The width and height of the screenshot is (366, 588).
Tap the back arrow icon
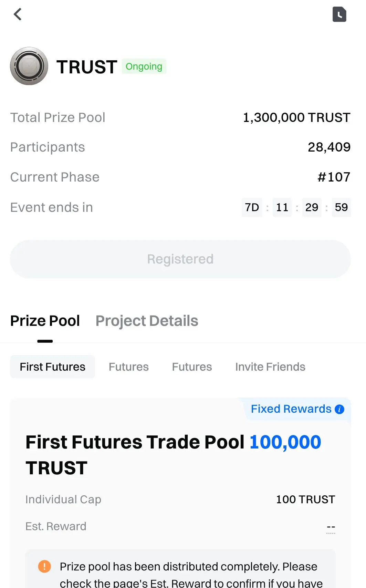tap(18, 14)
